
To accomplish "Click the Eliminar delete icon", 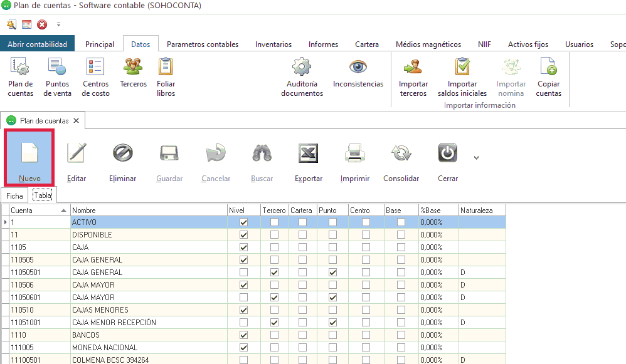I will pyautogui.click(x=122, y=153).
